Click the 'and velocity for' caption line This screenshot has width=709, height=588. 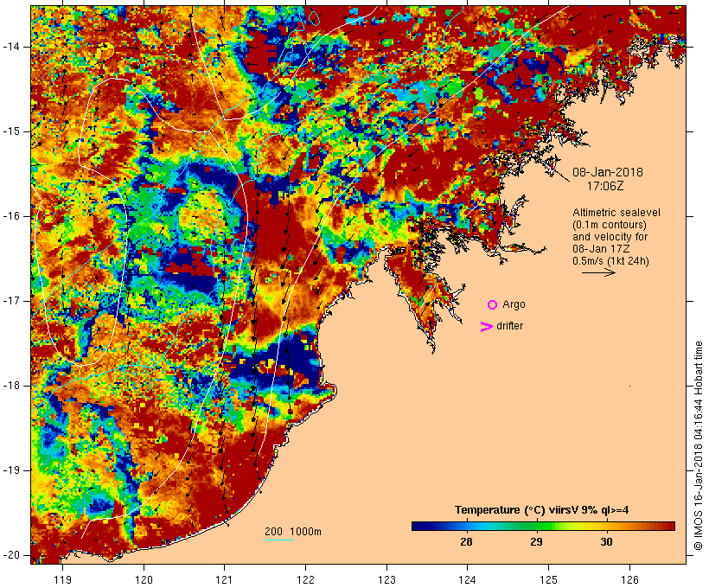(x=610, y=237)
